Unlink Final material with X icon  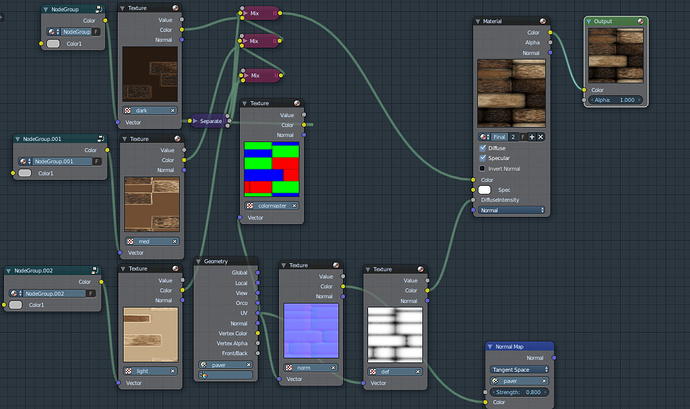(540, 137)
